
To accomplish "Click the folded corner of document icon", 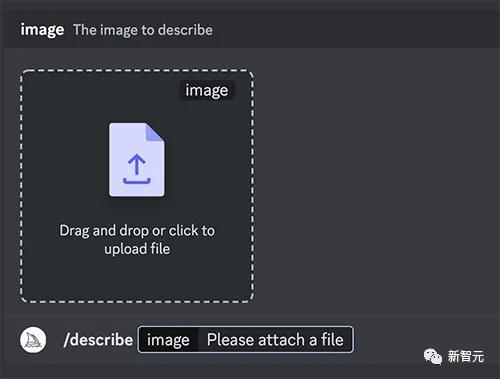I will tap(154, 133).
